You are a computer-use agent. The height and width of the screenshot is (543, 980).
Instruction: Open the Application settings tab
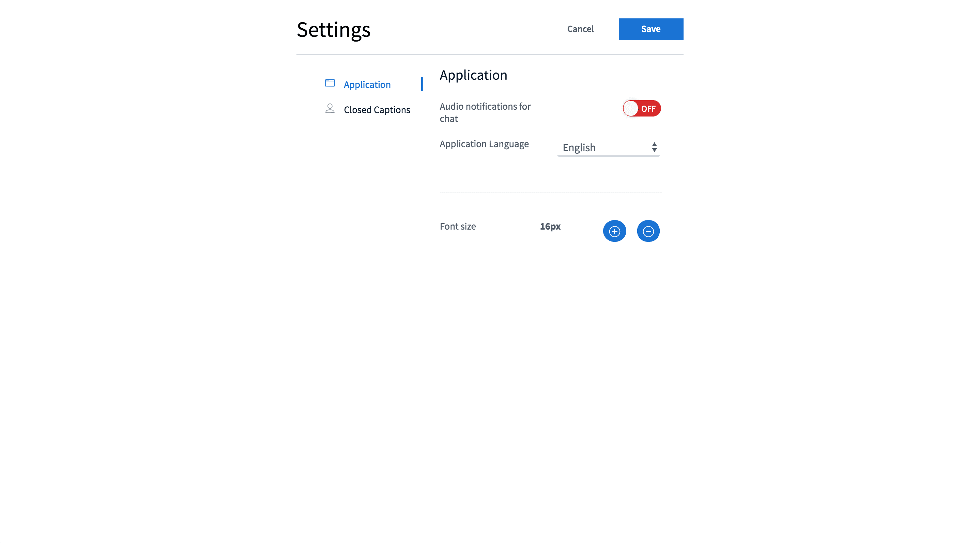367,84
